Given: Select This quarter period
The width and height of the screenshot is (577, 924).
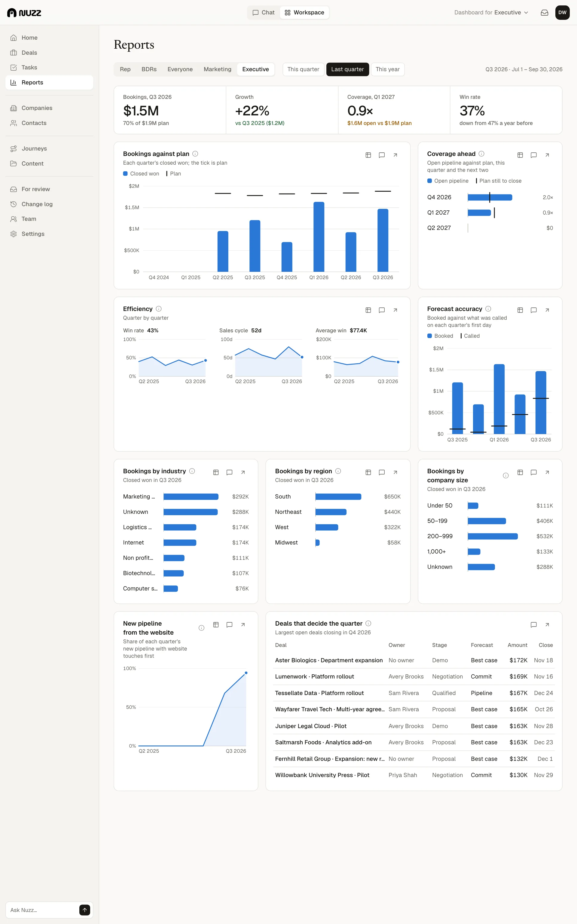Looking at the screenshot, I should 303,69.
